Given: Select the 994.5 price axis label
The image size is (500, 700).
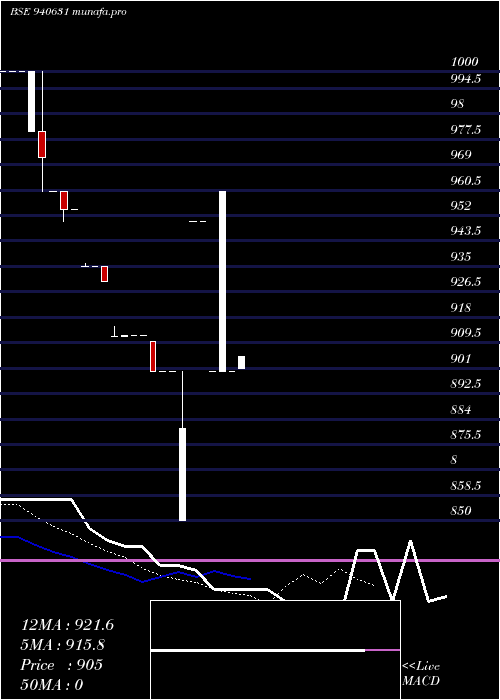Looking at the screenshot, I should pyautogui.click(x=466, y=79).
